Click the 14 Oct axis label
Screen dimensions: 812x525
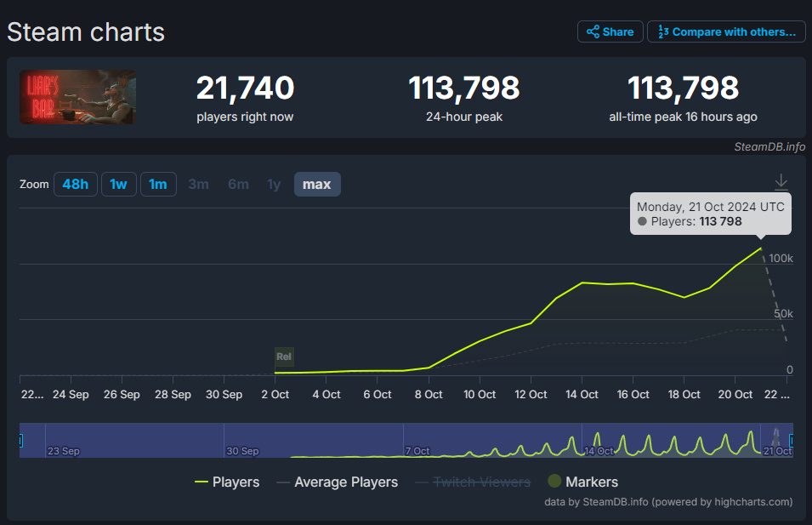pyautogui.click(x=582, y=395)
